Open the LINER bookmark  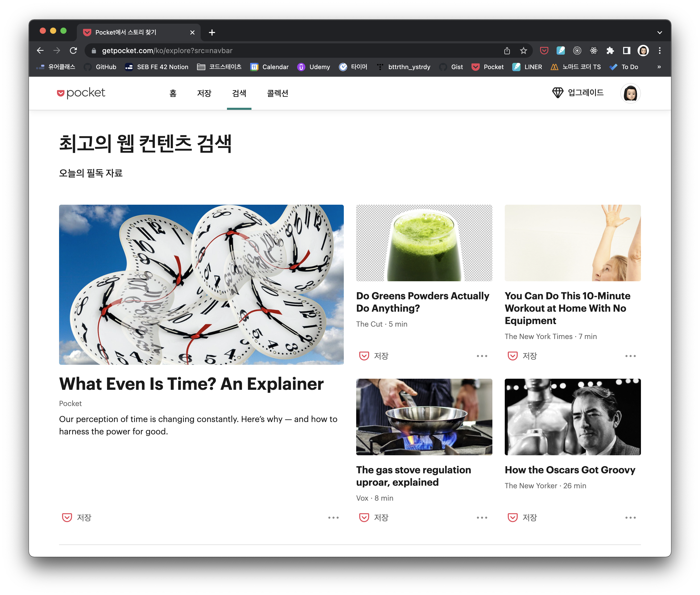(527, 67)
